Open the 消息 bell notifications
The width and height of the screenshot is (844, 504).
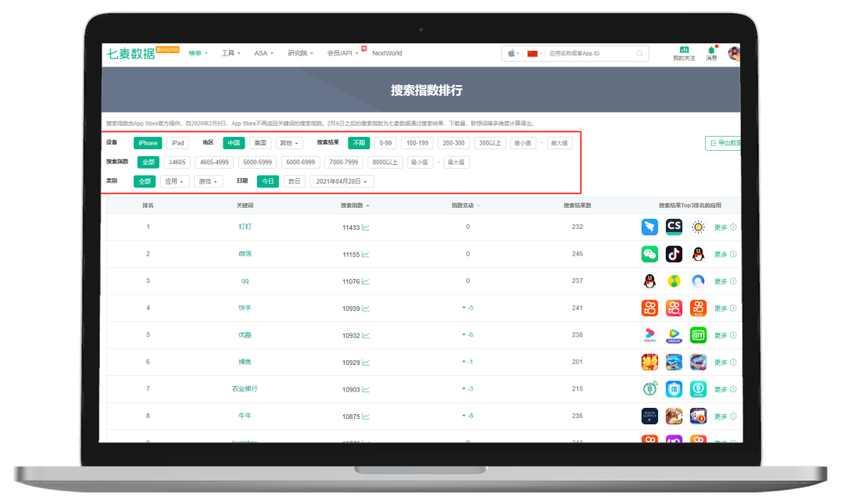[x=712, y=53]
